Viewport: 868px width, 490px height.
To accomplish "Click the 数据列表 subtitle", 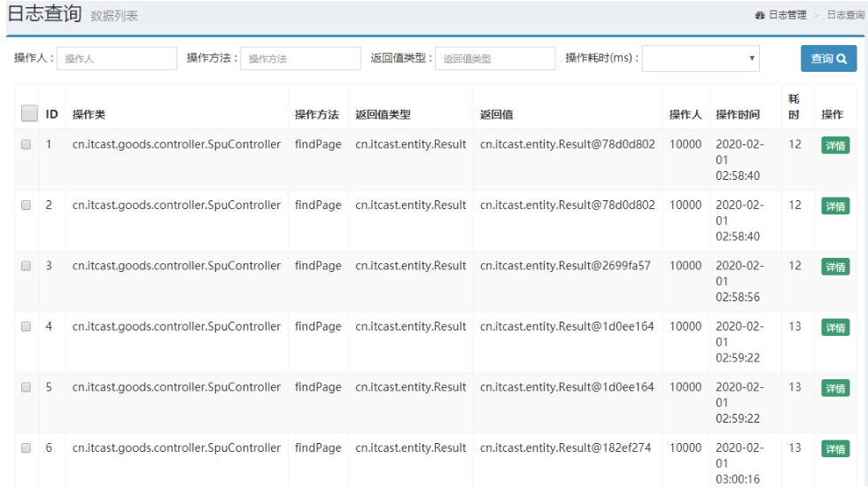I will pyautogui.click(x=114, y=16).
